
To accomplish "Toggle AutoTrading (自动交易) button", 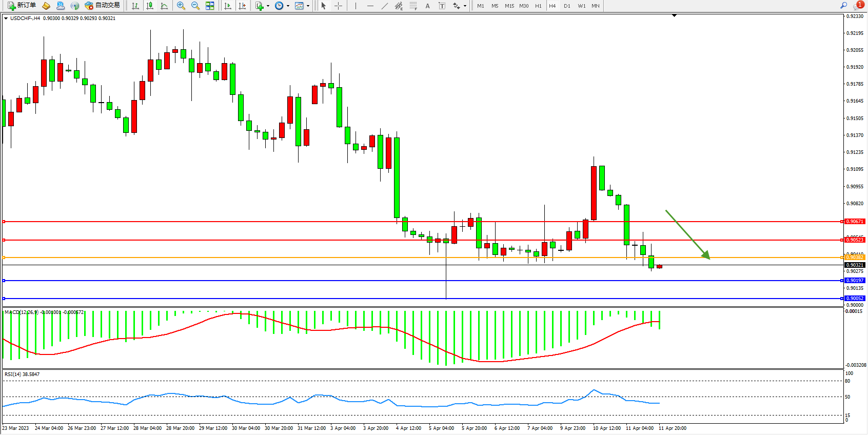I will (x=102, y=6).
